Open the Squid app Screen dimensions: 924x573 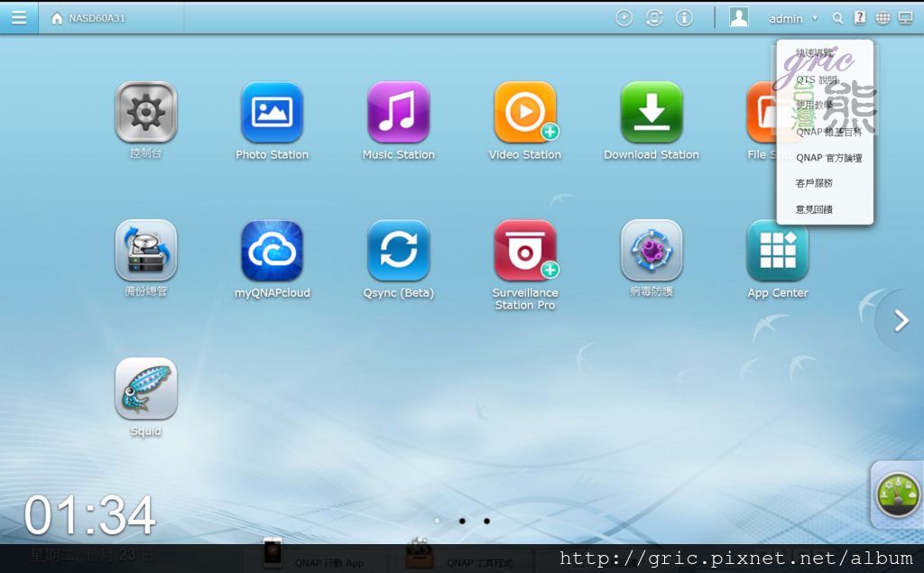click(x=146, y=389)
